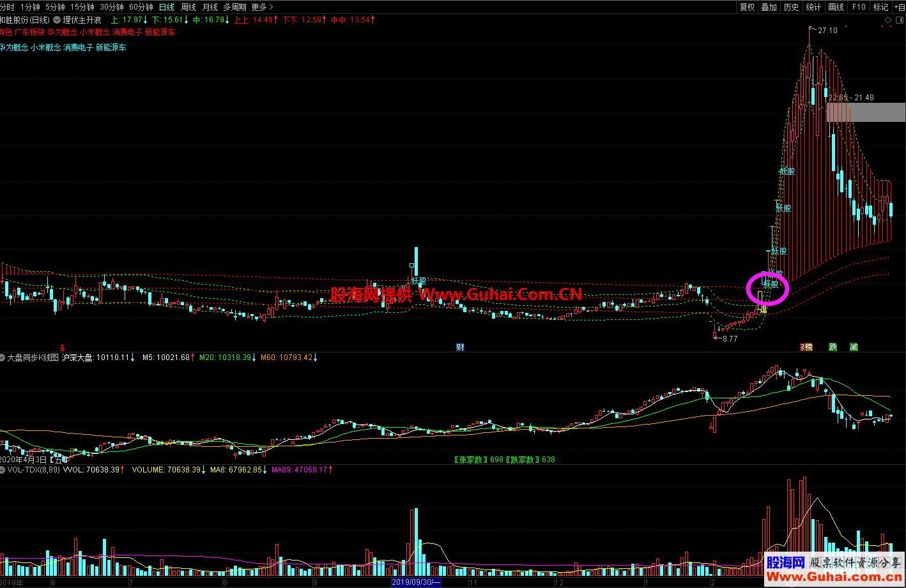Click the diamond icon in the main chart corner
The image size is (906, 588).
(887, 20)
